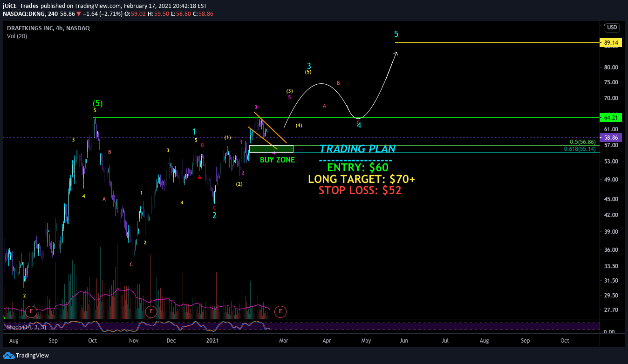Screen dimensions: 628x364
Task: Click the cyan wave 3 projection label
Action: pos(309,66)
